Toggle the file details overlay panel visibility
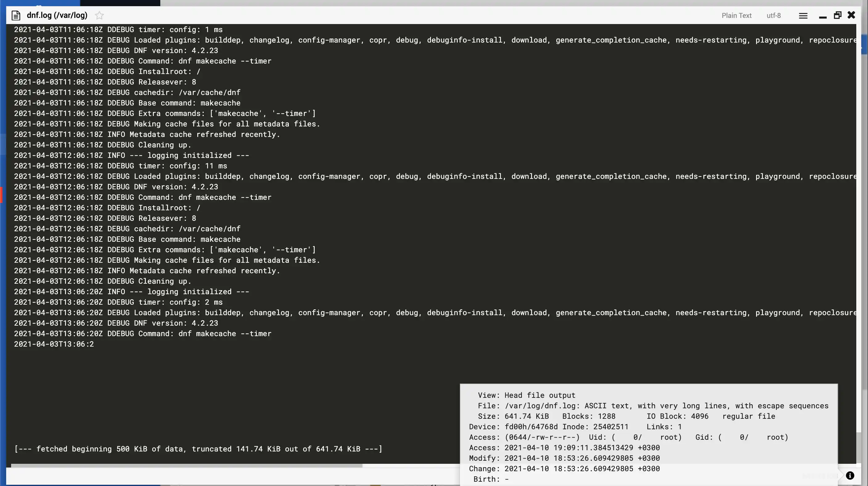Image resolution: width=868 pixels, height=486 pixels. click(x=850, y=475)
